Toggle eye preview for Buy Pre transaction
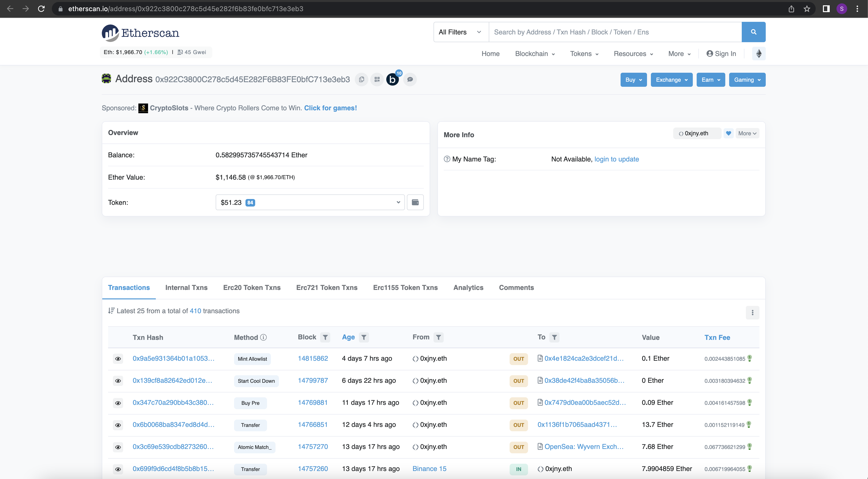868x479 pixels. point(118,403)
